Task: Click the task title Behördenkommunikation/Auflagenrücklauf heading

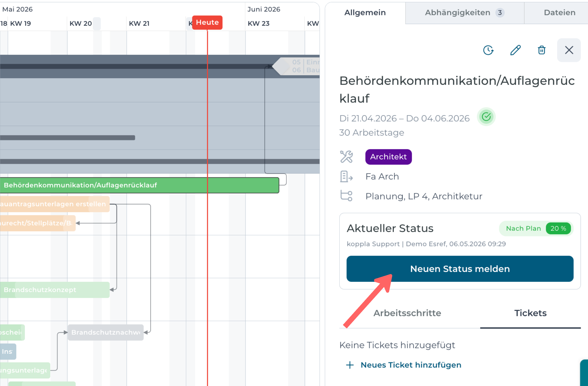Action: (457, 89)
